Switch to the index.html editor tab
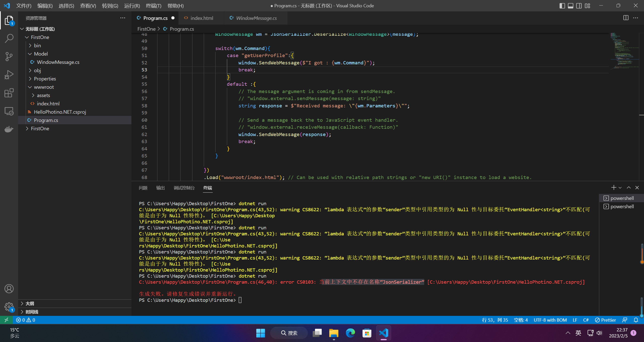This screenshot has height=342, width=644. 201,18
